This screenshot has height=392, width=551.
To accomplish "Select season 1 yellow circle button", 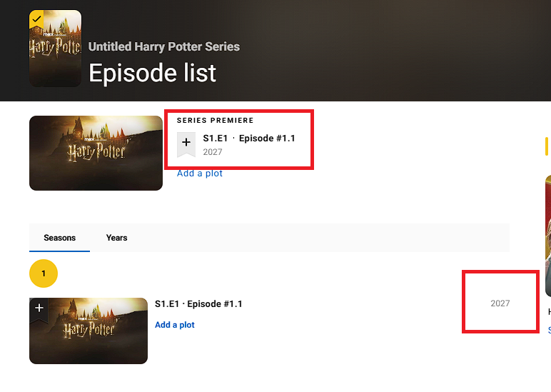I will coord(44,273).
